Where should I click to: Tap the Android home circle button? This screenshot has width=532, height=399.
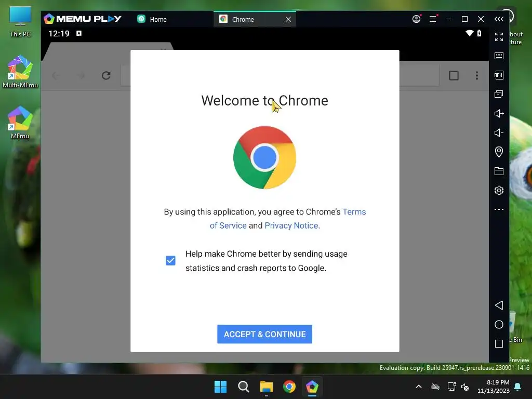pyautogui.click(x=499, y=324)
